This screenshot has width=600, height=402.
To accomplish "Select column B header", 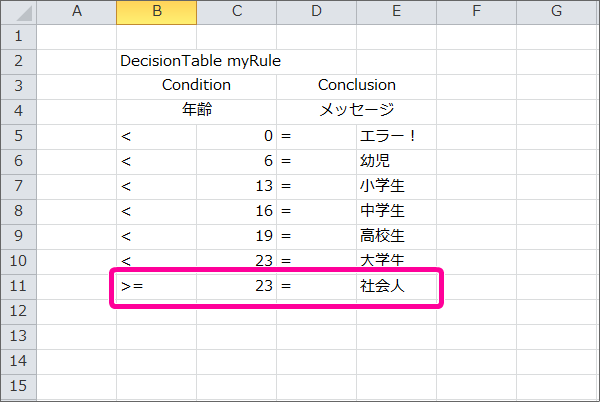I will (x=156, y=12).
